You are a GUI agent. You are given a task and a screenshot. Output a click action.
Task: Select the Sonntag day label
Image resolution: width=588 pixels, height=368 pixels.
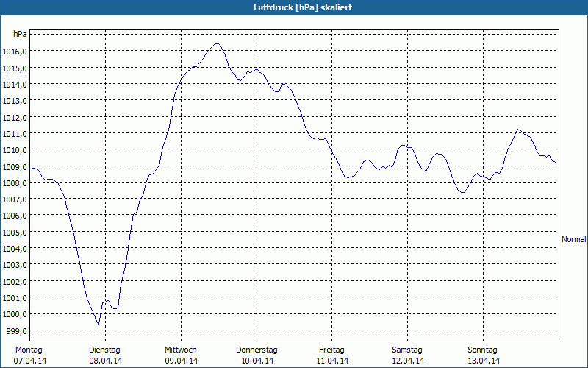(x=482, y=350)
